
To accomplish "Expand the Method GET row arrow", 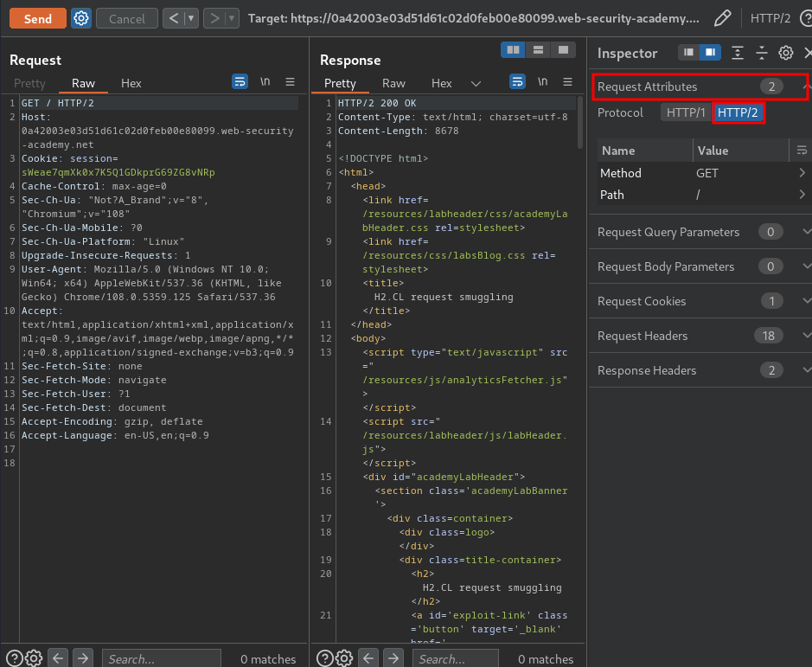I will (802, 172).
